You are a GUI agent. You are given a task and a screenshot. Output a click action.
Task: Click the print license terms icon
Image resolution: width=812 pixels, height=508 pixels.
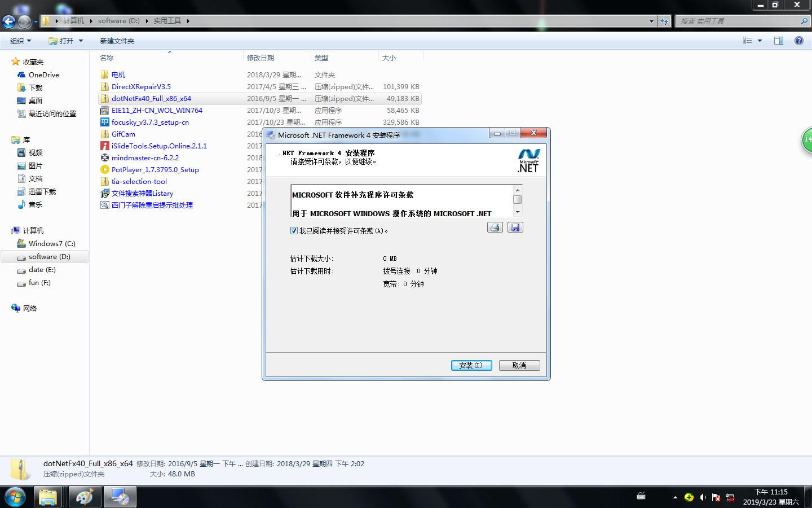(x=495, y=227)
